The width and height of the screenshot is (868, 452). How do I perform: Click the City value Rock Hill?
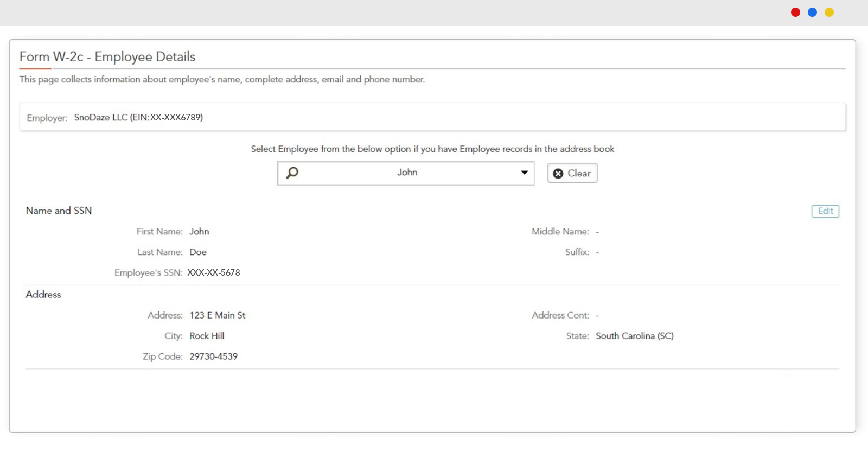click(x=207, y=336)
